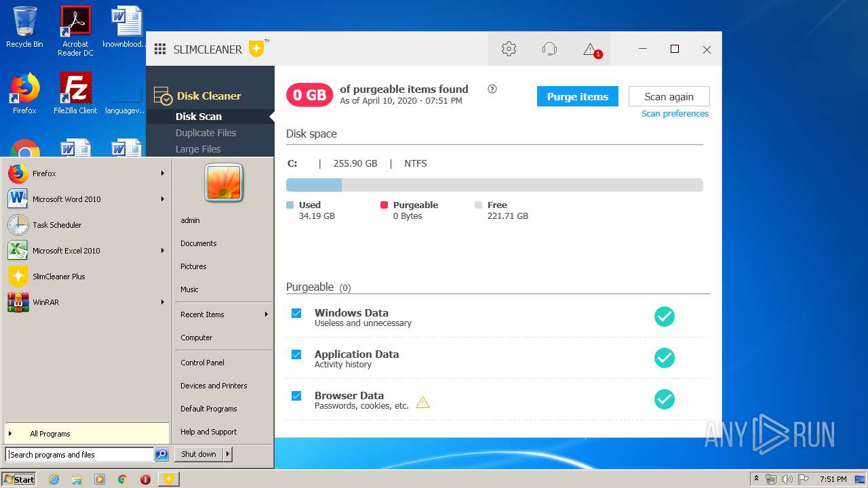Click the 7:51 PM clock
Image resolution: width=868 pixels, height=488 pixels.
click(833, 479)
